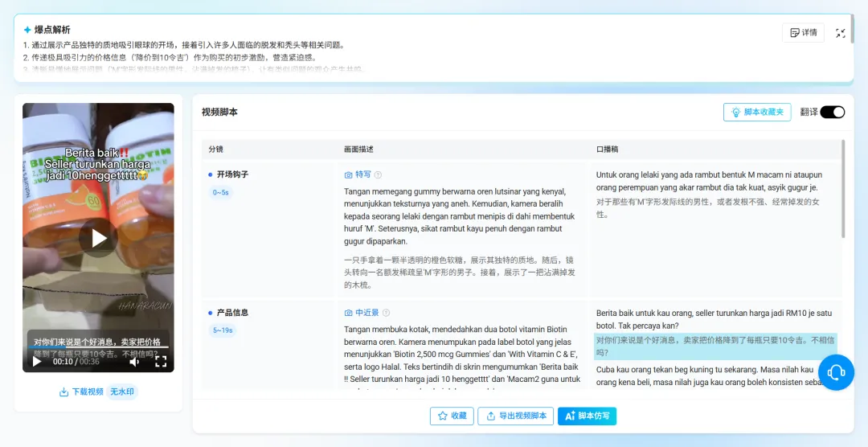Select the 5~19s time range tag
The width and height of the screenshot is (868, 447).
click(x=222, y=330)
